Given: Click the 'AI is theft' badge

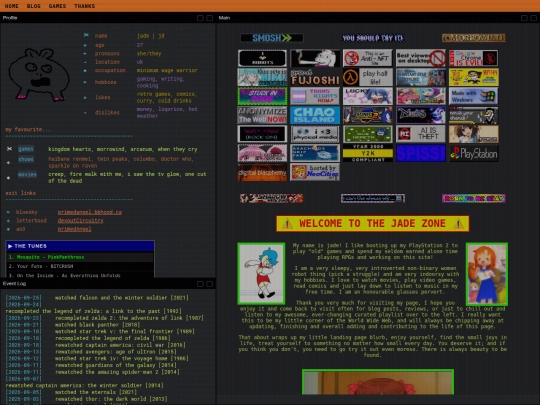Looking at the screenshot, I should 420,134.
